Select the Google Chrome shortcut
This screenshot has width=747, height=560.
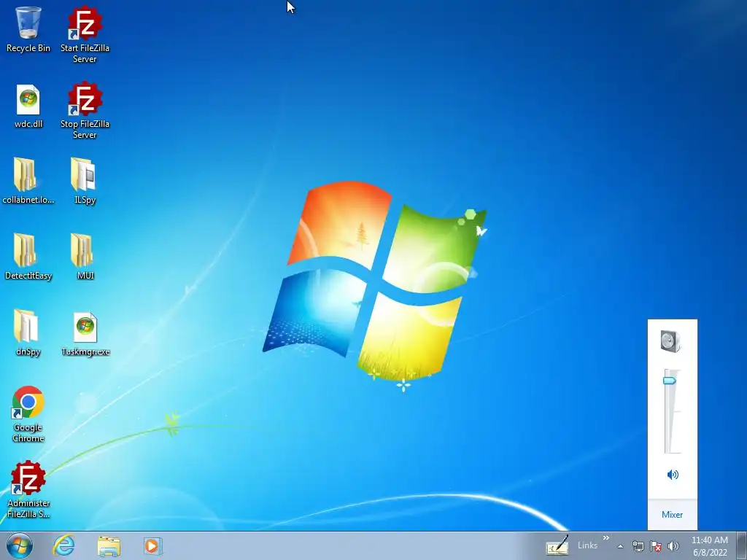(x=28, y=414)
